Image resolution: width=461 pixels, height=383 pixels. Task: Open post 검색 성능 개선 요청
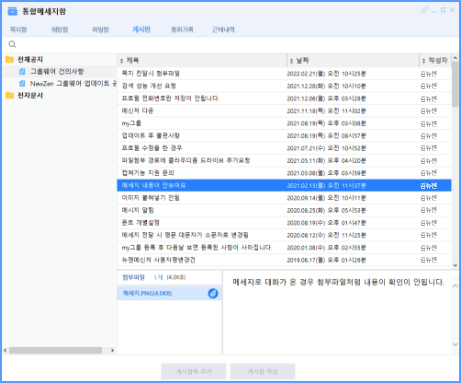(284, 86)
